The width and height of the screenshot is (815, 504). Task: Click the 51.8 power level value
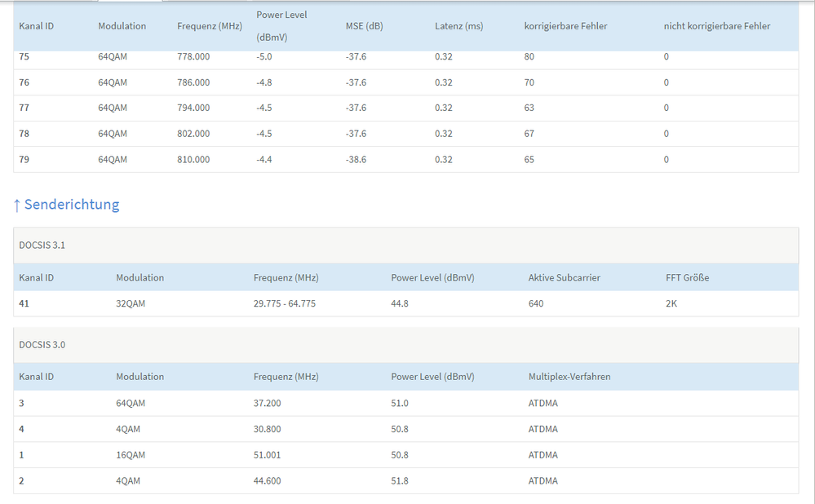pyautogui.click(x=400, y=481)
